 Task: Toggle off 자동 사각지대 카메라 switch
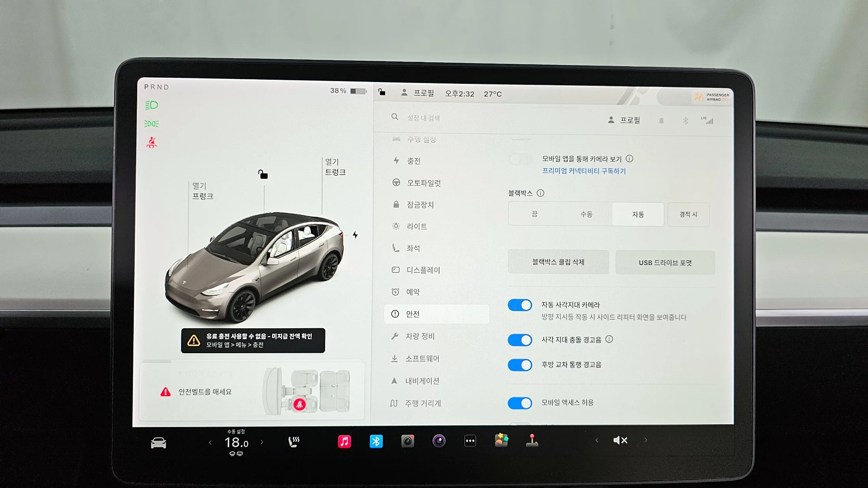[520, 305]
